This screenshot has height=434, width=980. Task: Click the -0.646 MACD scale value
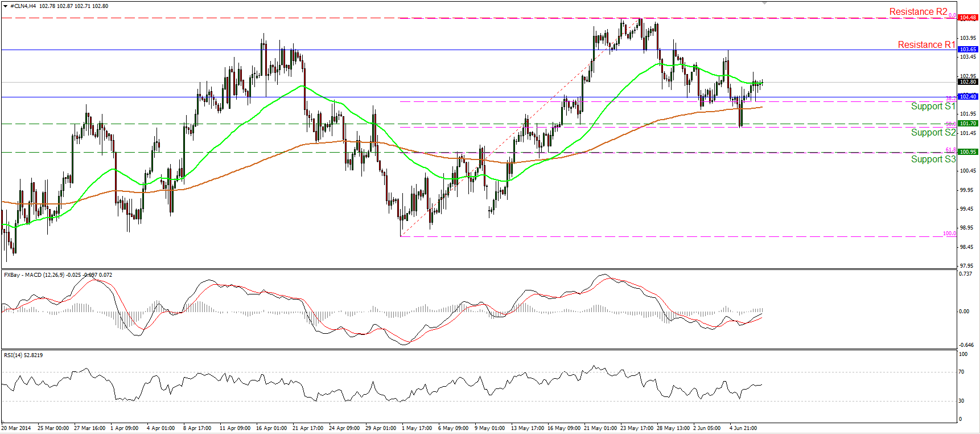tap(966, 345)
